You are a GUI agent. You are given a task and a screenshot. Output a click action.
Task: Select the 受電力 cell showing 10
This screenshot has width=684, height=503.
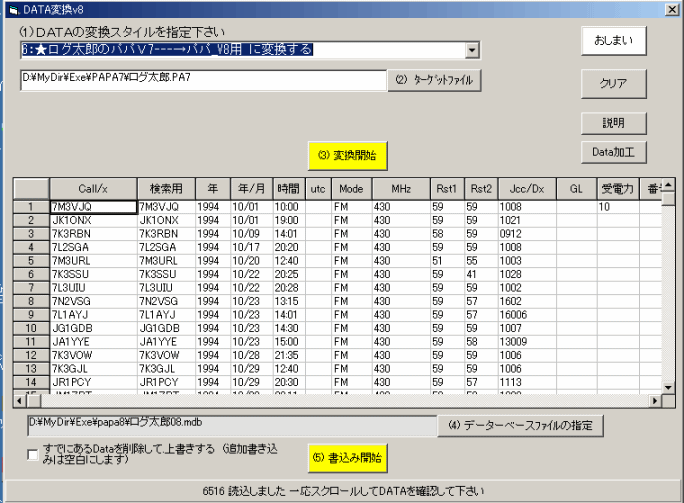click(618, 207)
